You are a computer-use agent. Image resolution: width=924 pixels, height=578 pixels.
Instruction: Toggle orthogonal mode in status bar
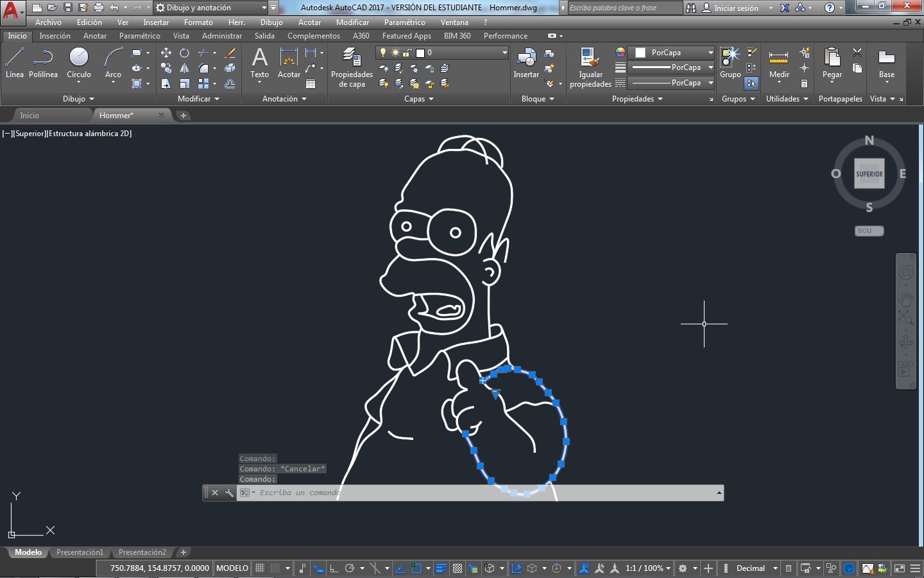tap(334, 568)
